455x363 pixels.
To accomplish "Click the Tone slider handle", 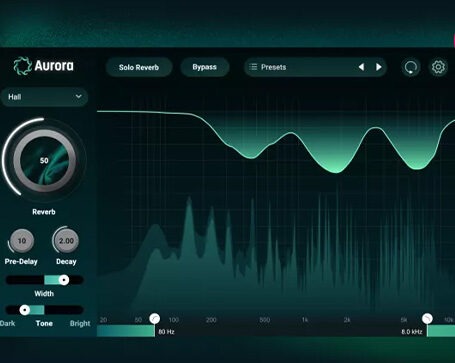I will coord(25,310).
